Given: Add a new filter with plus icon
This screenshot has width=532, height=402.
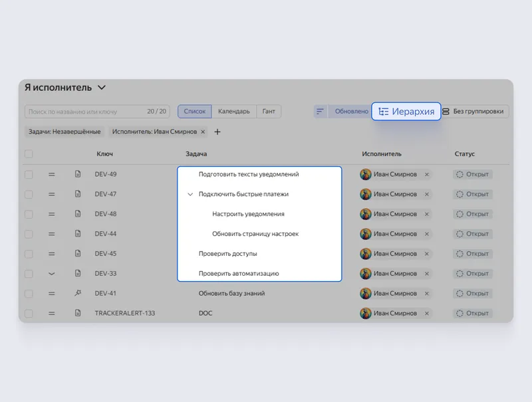Looking at the screenshot, I should [x=217, y=132].
